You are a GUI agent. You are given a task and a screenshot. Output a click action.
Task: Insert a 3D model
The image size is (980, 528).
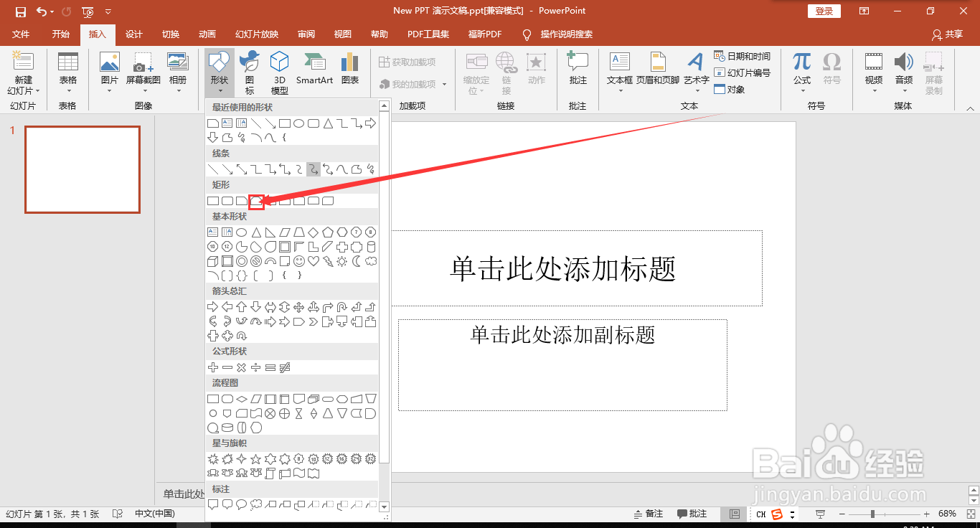pyautogui.click(x=280, y=73)
